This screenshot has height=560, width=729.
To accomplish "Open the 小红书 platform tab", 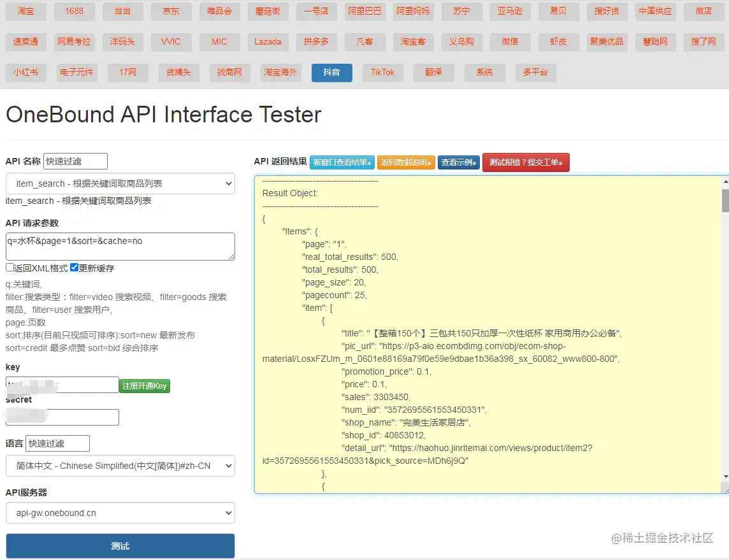I will pyautogui.click(x=25, y=73).
